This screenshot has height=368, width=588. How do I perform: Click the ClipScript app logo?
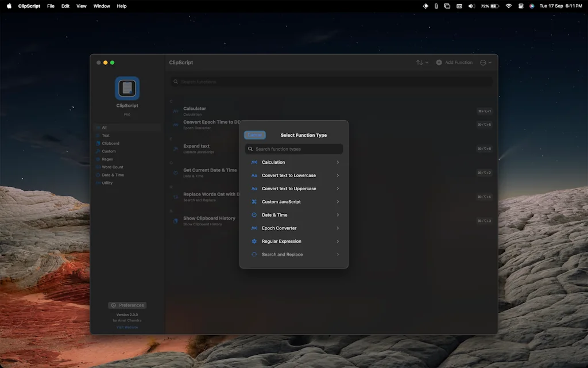pos(127,88)
